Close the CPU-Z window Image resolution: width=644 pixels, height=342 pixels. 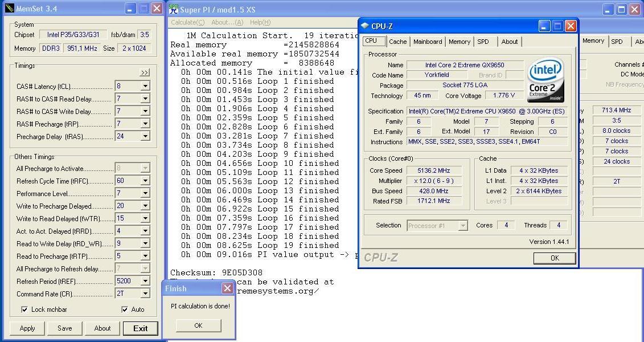[571, 26]
